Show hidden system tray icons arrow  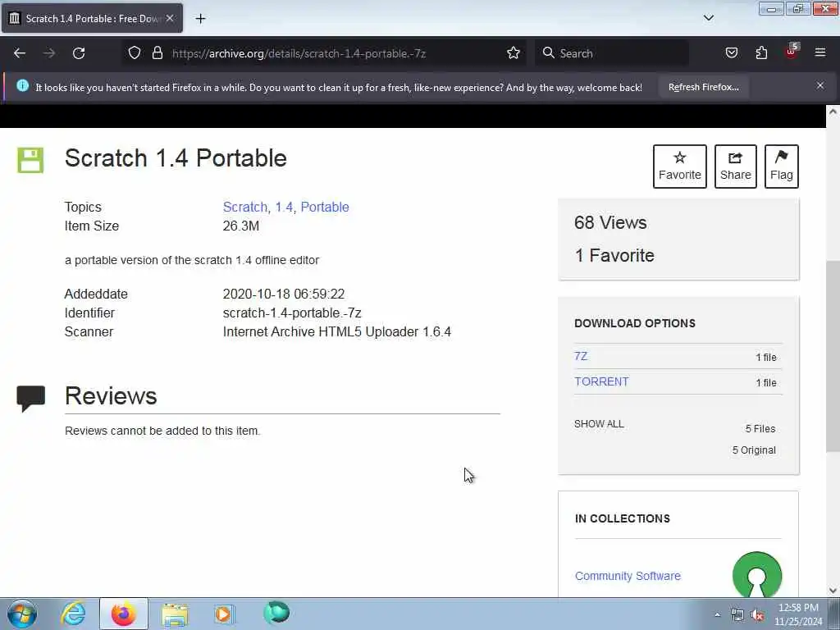(717, 614)
